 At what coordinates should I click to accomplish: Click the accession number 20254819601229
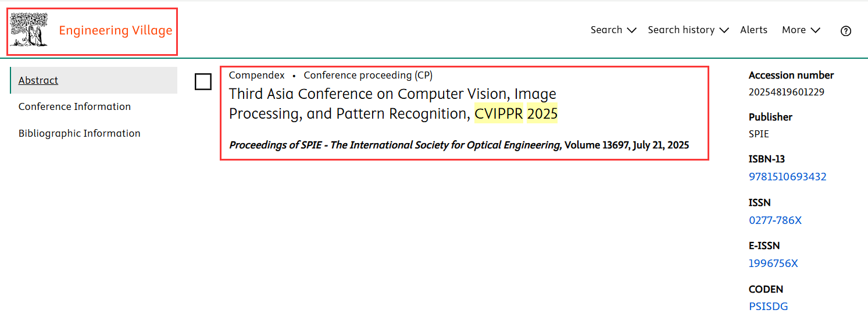tap(786, 92)
